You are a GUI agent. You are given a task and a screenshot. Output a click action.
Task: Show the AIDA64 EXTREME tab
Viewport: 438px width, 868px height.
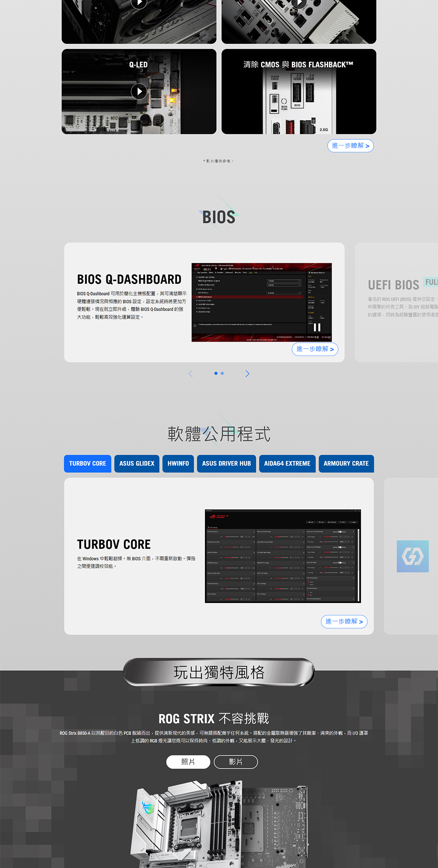point(287,463)
